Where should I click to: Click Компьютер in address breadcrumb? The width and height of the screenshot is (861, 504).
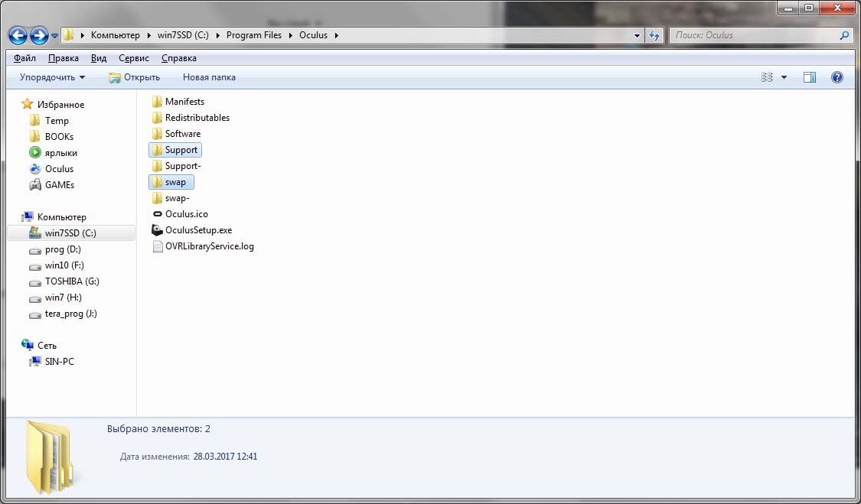point(116,35)
